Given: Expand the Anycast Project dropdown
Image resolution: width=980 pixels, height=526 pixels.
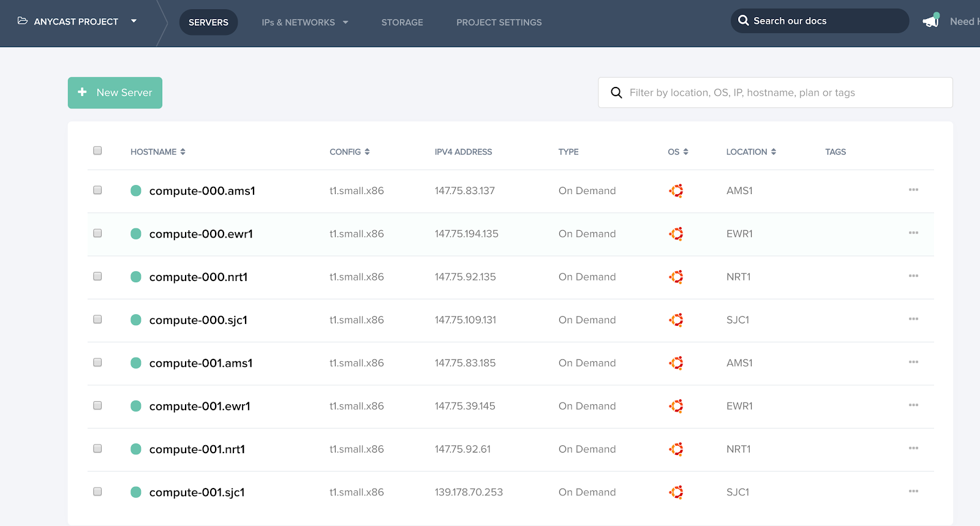Looking at the screenshot, I should [x=134, y=21].
